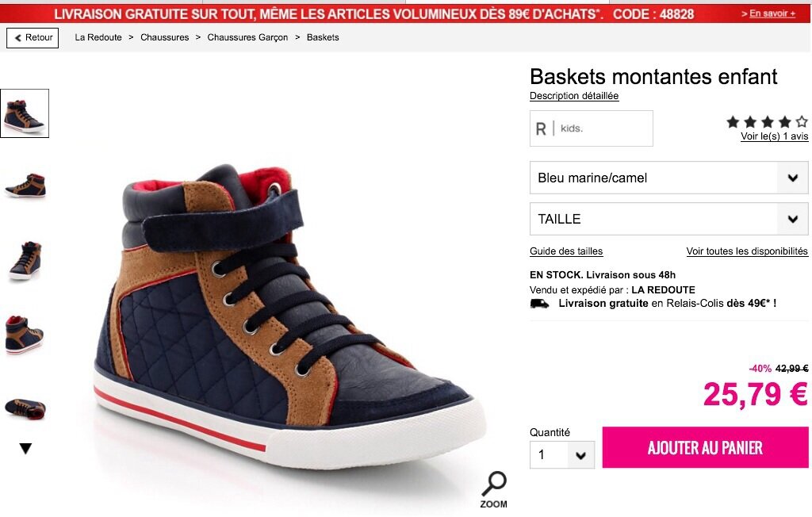This screenshot has height=517, width=812.
Task: Go to the Baskets breadcrumb
Action: (323, 37)
